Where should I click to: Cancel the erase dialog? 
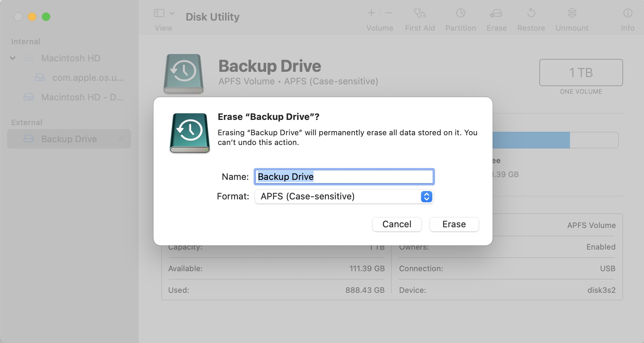(396, 224)
